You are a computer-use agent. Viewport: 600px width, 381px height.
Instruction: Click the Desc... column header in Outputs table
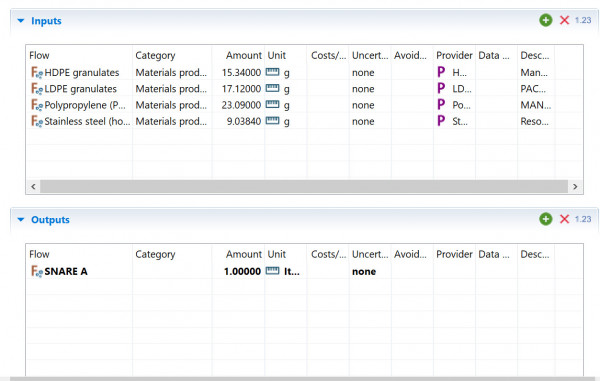[x=536, y=254]
